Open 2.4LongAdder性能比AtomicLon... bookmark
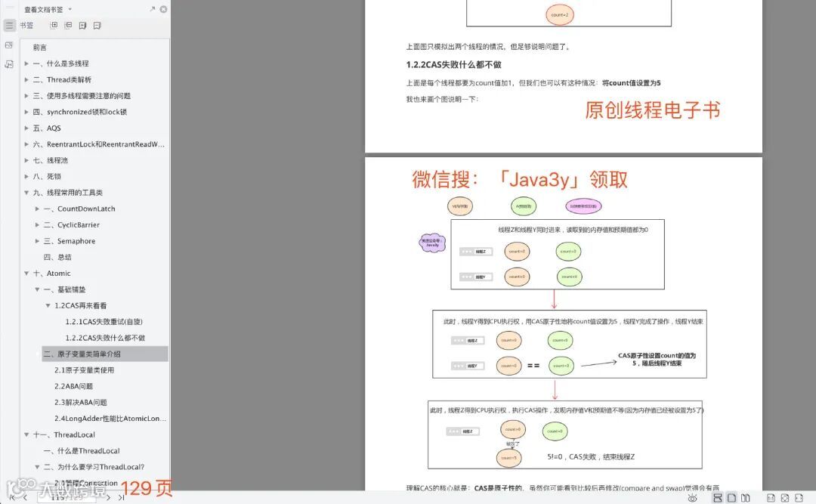This screenshot has width=816, height=504. (110, 419)
